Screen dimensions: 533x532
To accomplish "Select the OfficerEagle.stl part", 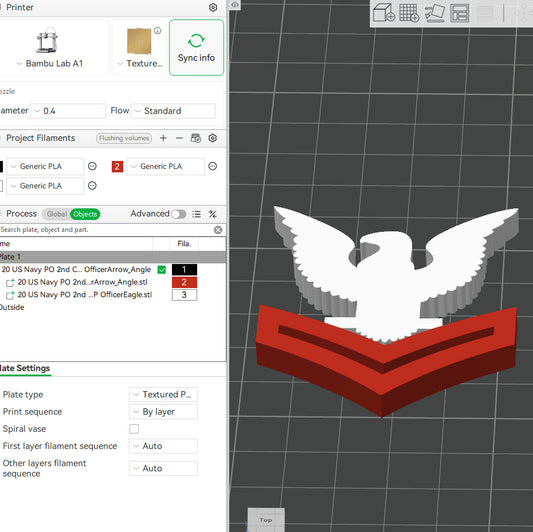I will tap(85, 295).
